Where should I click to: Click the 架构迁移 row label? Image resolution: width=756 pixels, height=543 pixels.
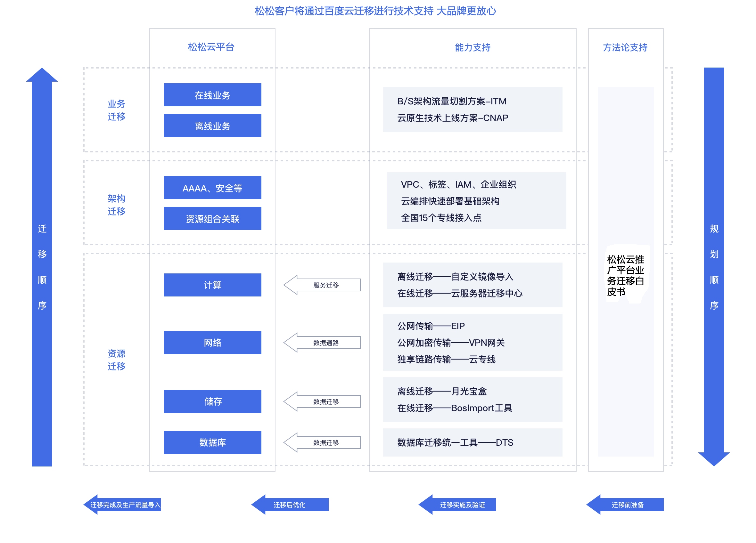[116, 205]
